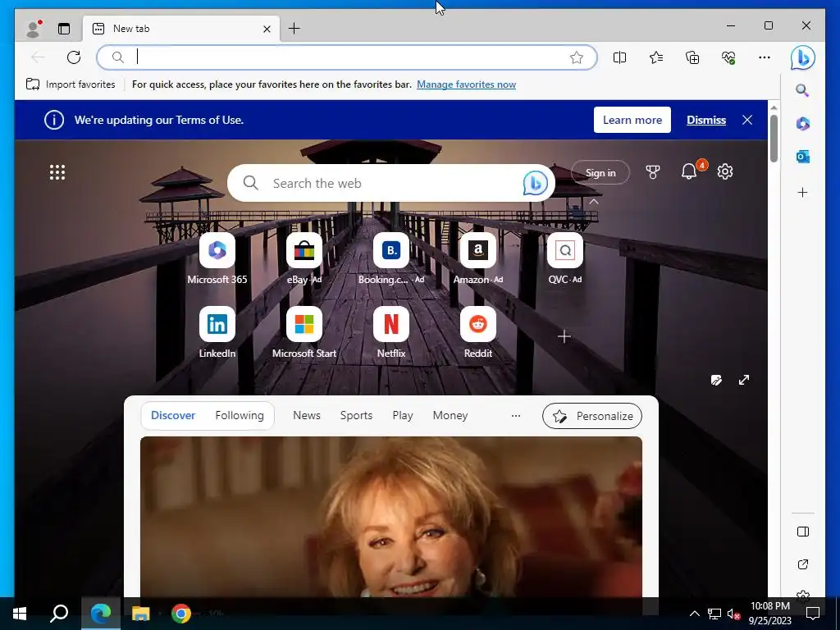Expand the background to full view
The image size is (840, 630).
(744, 381)
